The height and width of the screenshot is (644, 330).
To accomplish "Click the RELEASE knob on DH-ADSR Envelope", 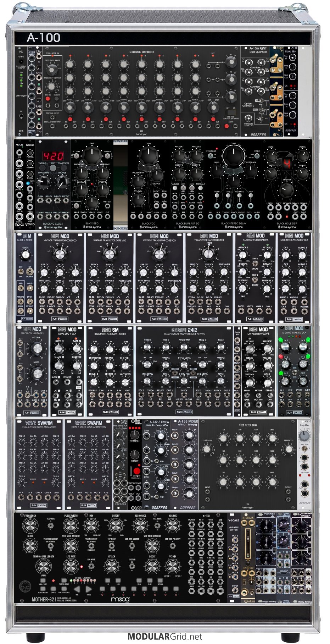I will coord(267,349).
